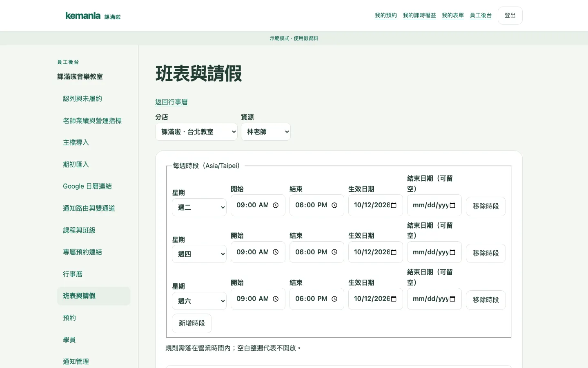The image size is (588, 368).
Task: Expand the 星期 dropdown showing 週六
Action: click(199, 301)
